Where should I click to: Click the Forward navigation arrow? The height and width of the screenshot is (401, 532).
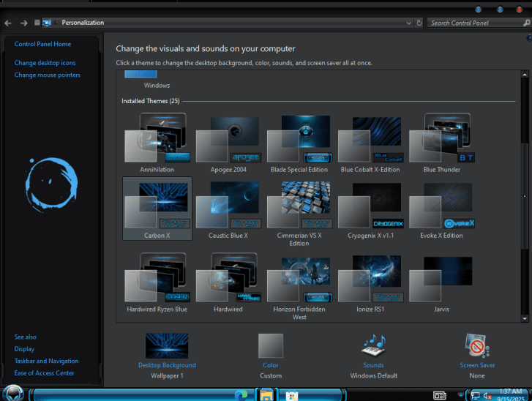pyautogui.click(x=23, y=23)
